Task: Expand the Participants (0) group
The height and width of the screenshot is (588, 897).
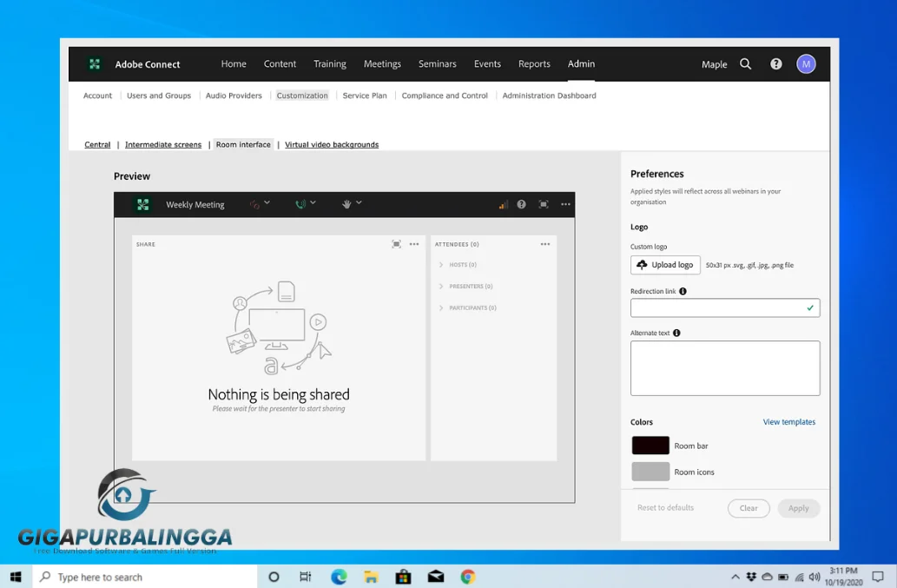Action: pos(441,307)
